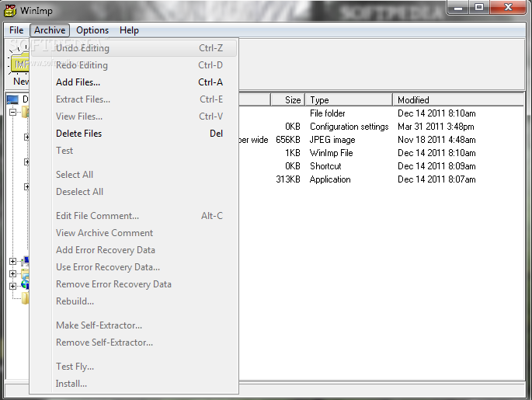Expand the globe network tree node

13,286
